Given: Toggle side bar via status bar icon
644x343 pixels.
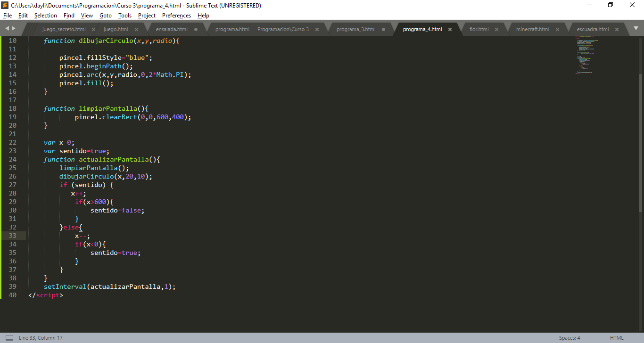Looking at the screenshot, I should [9, 338].
